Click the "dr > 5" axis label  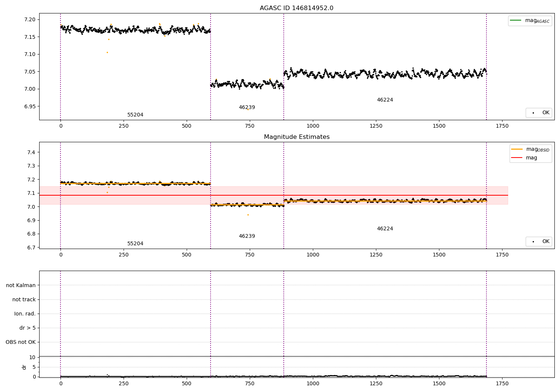click(x=28, y=328)
